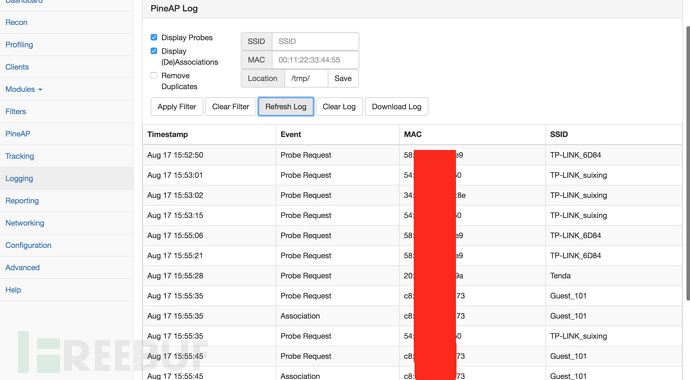This screenshot has height=380, width=690.
Task: Uncheck Display (De)Associations checkbox
Action: coord(154,51)
